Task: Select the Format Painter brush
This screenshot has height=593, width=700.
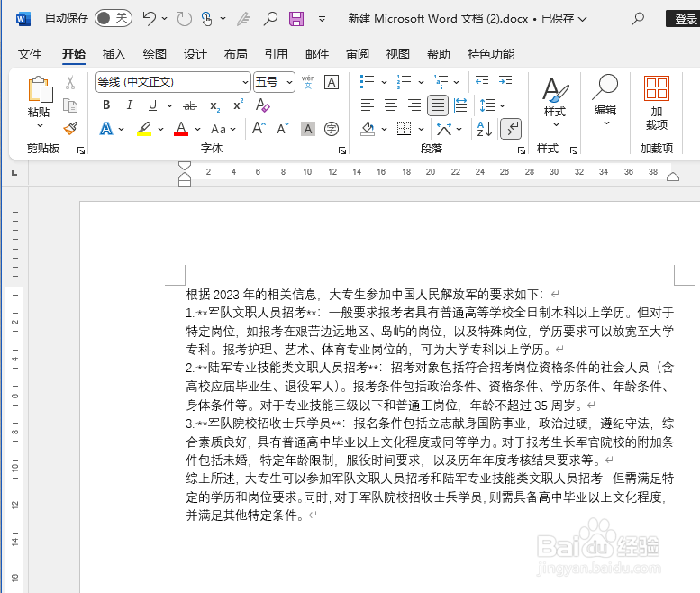Action: tap(70, 129)
